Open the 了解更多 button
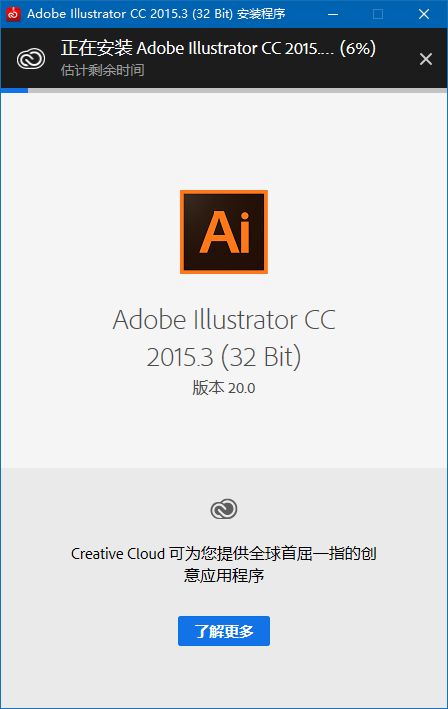 click(x=224, y=631)
